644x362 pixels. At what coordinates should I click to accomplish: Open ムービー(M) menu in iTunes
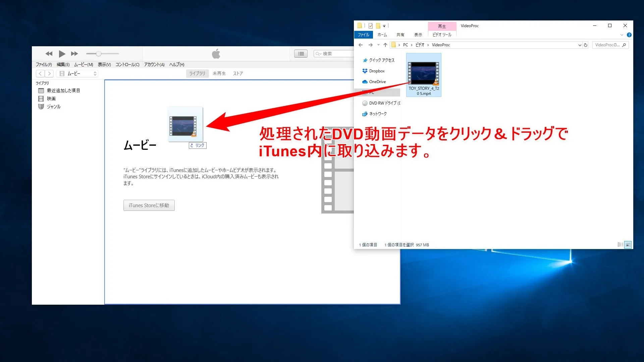84,65
